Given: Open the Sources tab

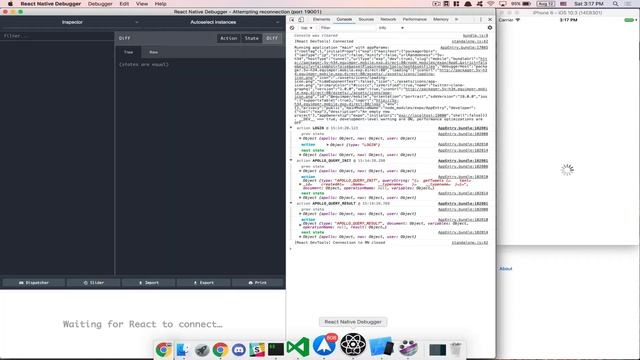Looking at the screenshot, I should pos(366,19).
